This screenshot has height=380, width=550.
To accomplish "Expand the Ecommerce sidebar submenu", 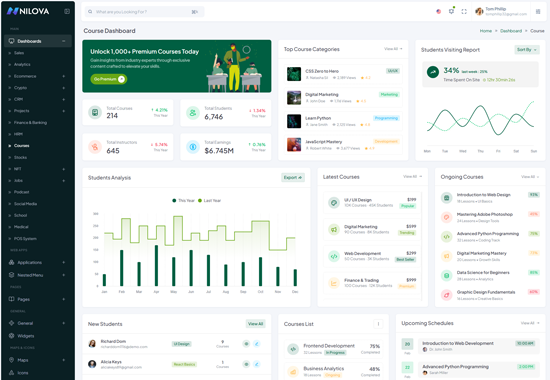I will click(63, 76).
